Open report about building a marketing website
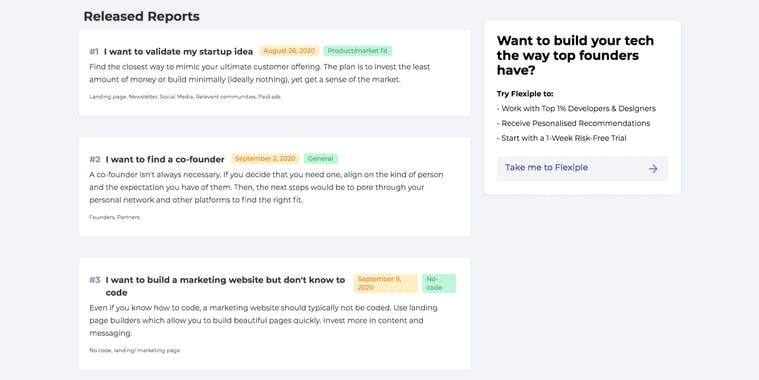Viewport: 759px width, 380px height. point(225,286)
